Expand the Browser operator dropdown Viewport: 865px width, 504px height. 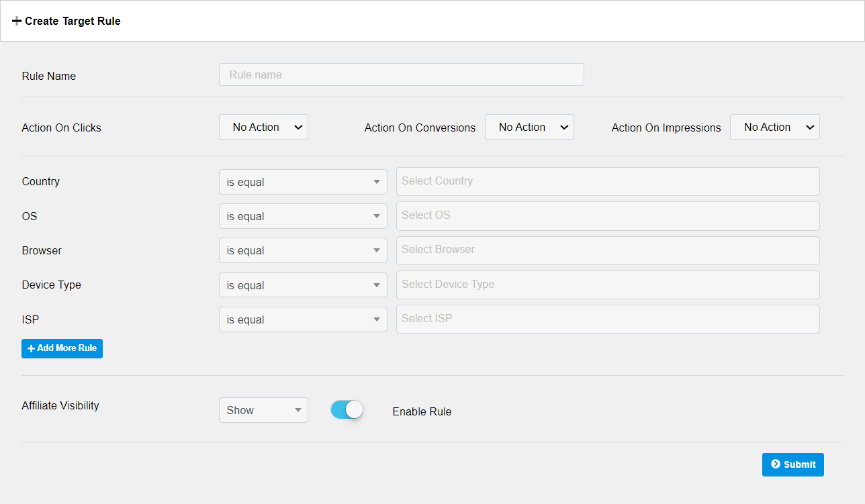pyautogui.click(x=303, y=250)
